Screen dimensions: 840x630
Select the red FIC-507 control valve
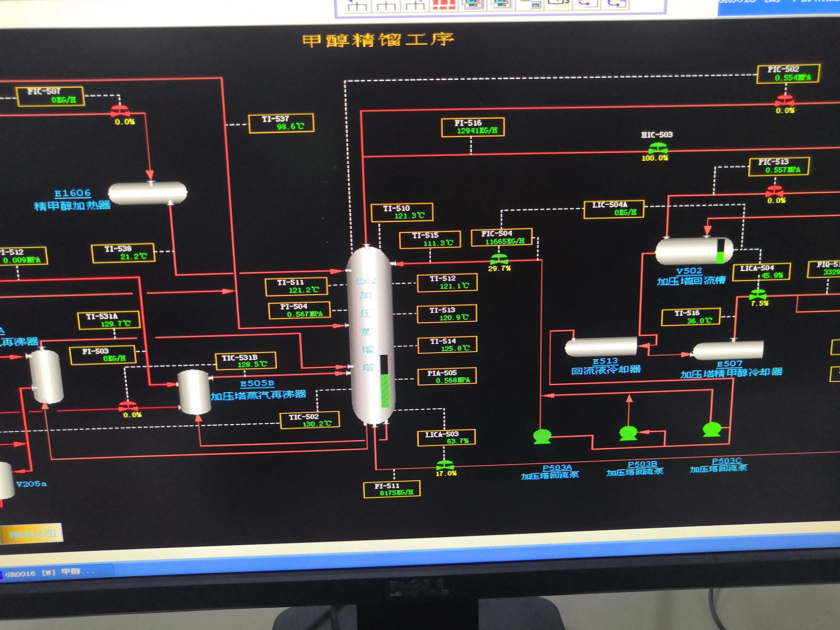click(120, 111)
